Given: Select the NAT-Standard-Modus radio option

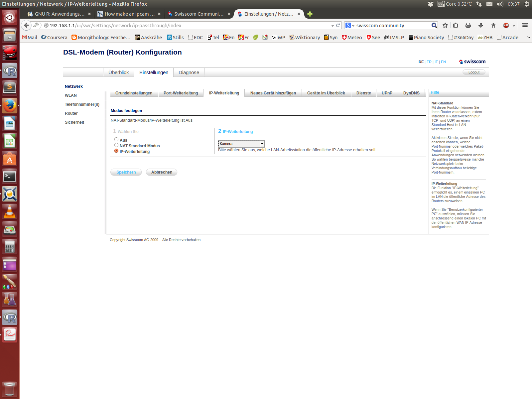Looking at the screenshot, I should point(116,145).
